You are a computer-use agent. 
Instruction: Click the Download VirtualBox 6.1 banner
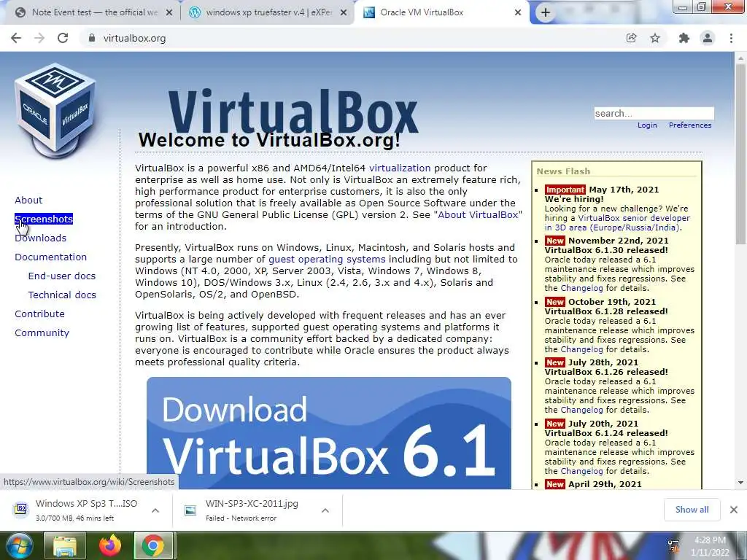point(329,433)
